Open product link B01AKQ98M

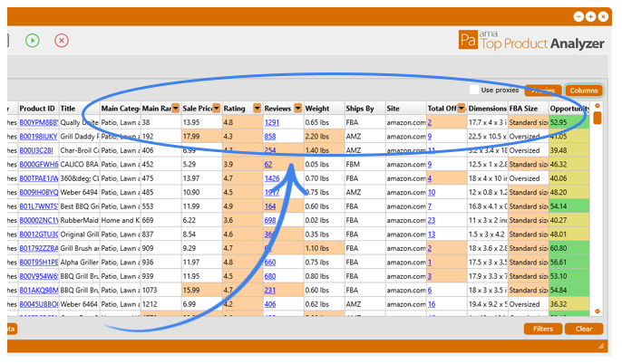pos(39,291)
